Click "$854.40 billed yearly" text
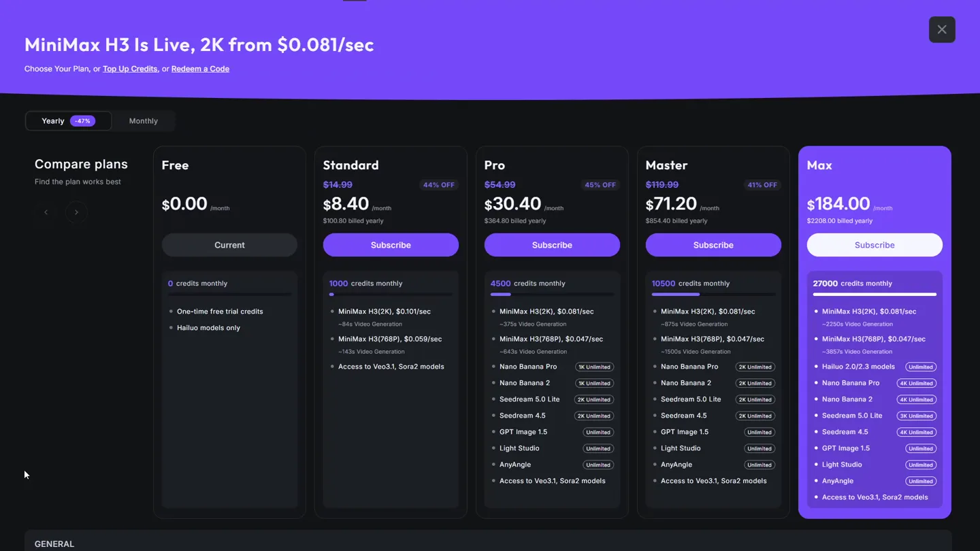Viewport: 980px width, 551px height. (x=676, y=221)
